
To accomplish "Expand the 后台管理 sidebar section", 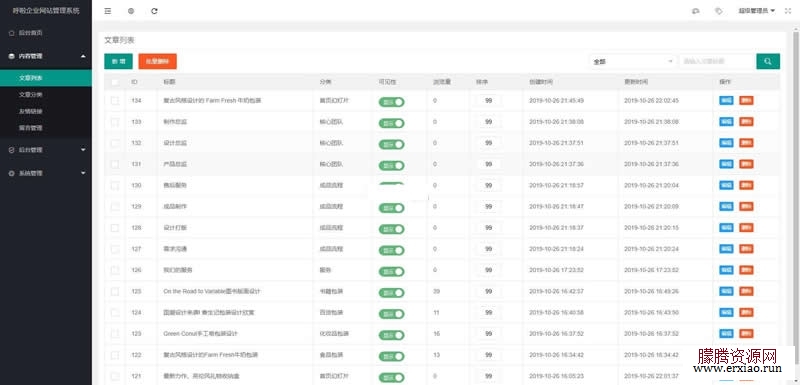I will (46, 150).
